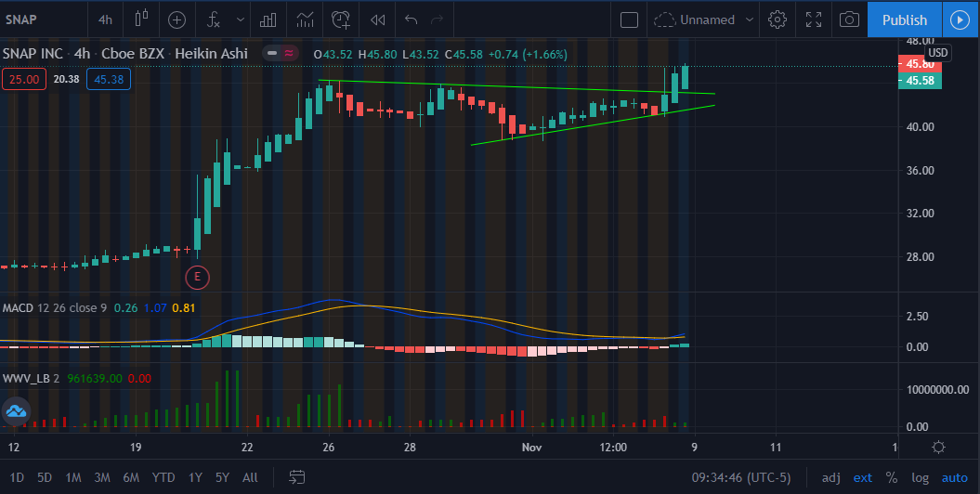Start Bar Replay with the rewind icon
This screenshot has height=494, width=980.
377,20
